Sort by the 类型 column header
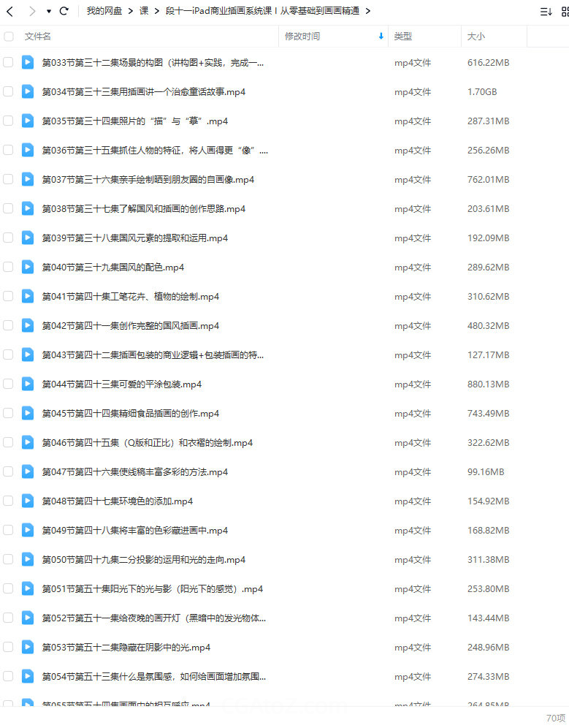The height and width of the screenshot is (728, 569). tap(403, 37)
